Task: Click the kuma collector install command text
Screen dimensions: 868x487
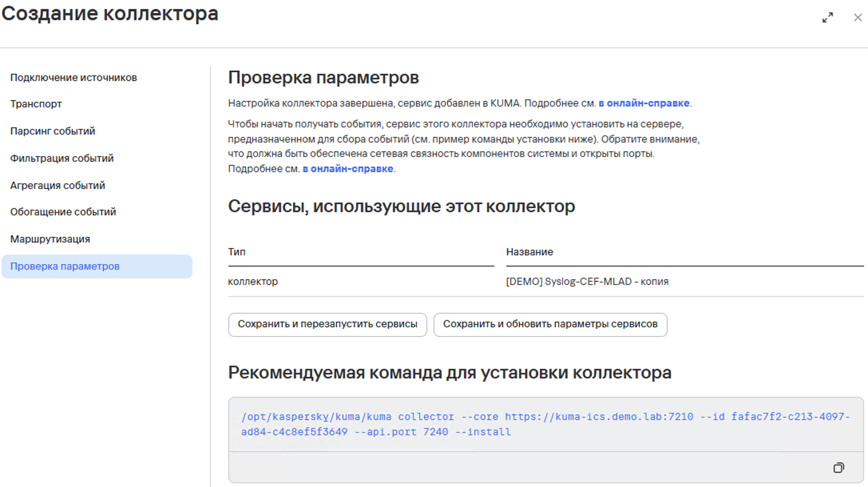Action: (x=545, y=424)
